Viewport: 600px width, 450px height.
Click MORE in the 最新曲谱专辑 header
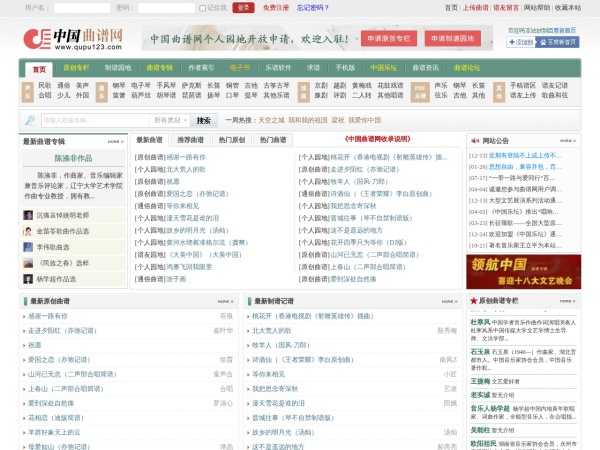pyautogui.click(x=116, y=142)
